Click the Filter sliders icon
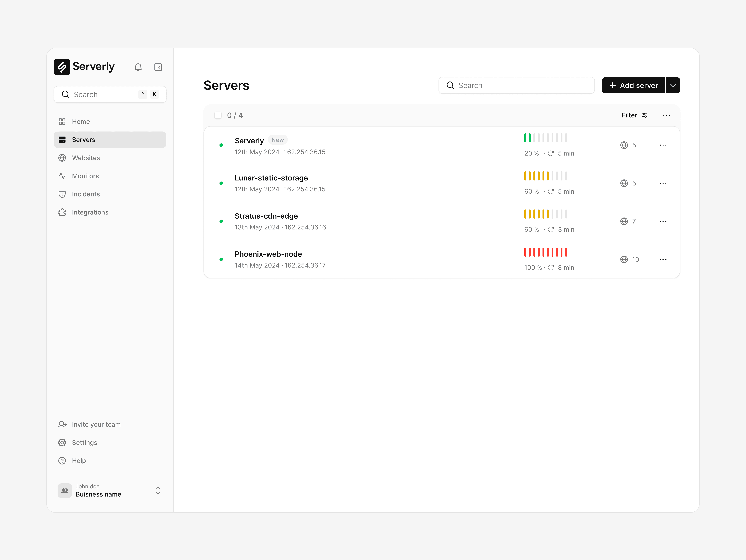This screenshot has width=746, height=560. pyautogui.click(x=644, y=115)
